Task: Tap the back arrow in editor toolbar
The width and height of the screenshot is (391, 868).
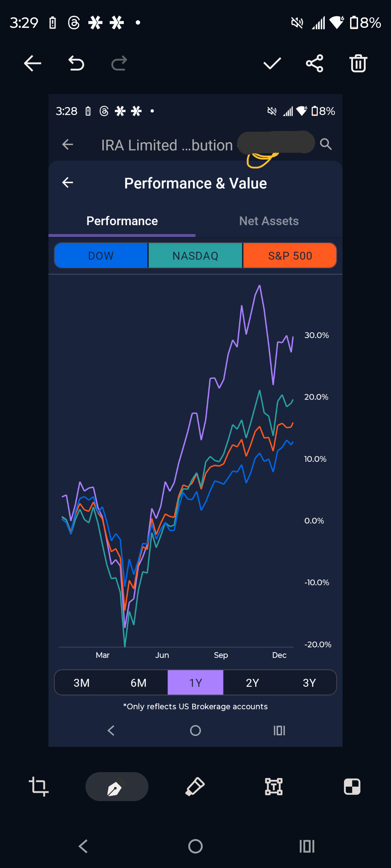Action: 33,64
